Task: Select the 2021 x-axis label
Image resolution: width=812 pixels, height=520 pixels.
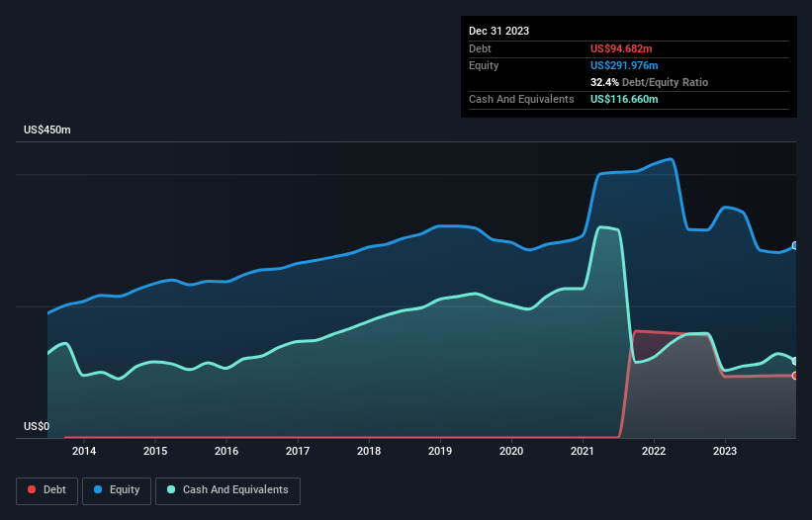Action: pyautogui.click(x=583, y=451)
